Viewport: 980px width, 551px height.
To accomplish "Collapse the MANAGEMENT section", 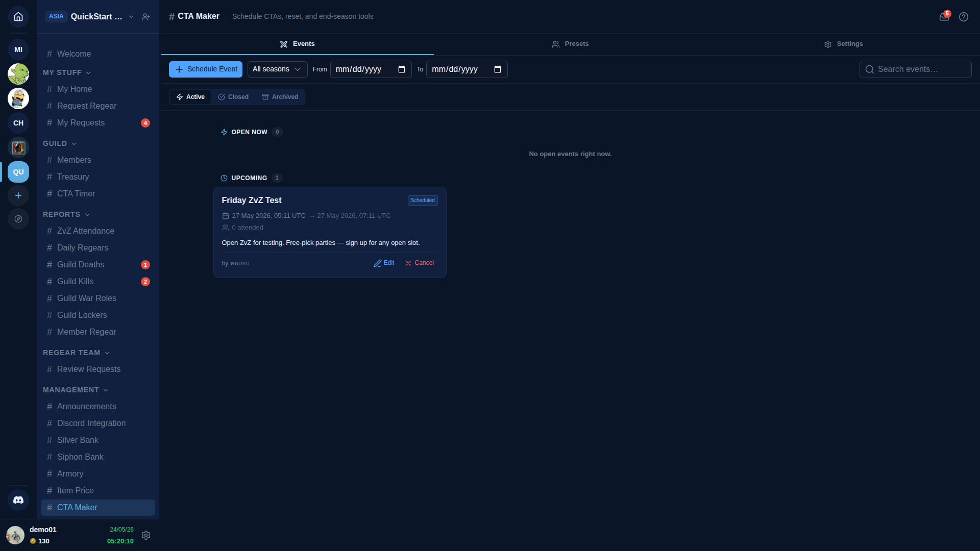I will pyautogui.click(x=76, y=390).
